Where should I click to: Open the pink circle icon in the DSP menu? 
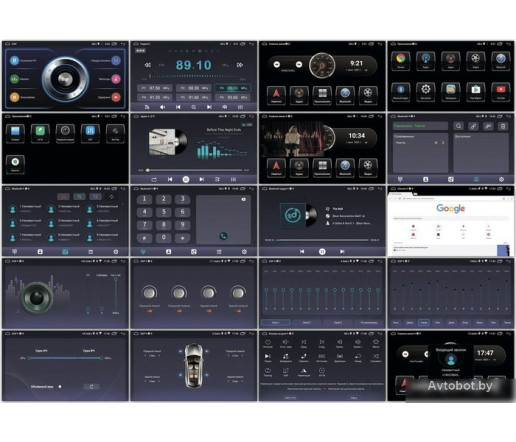(x=116, y=79)
